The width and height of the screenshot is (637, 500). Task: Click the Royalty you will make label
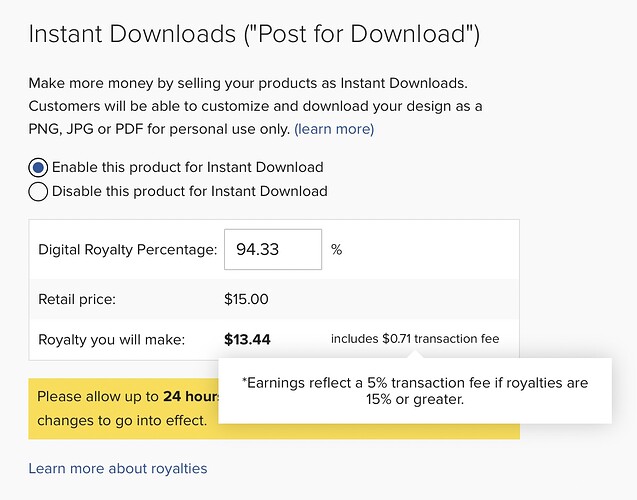(111, 340)
